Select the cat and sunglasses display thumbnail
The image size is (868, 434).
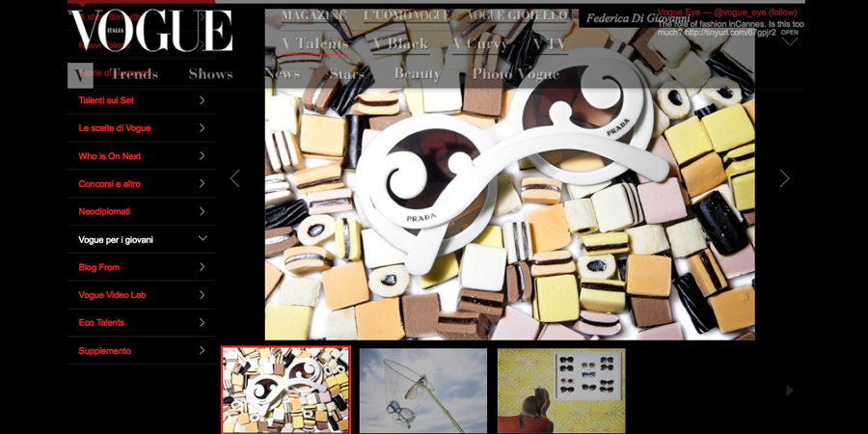[x=561, y=391]
